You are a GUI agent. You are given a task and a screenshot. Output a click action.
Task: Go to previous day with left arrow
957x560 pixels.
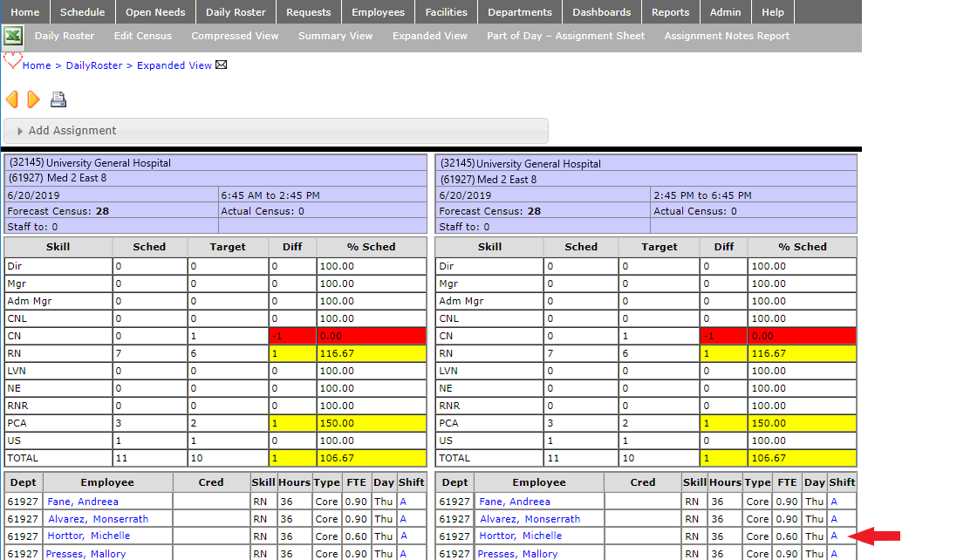(12, 99)
